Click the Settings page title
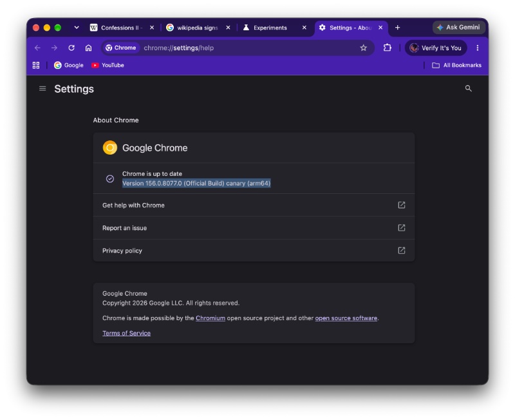 click(x=74, y=89)
